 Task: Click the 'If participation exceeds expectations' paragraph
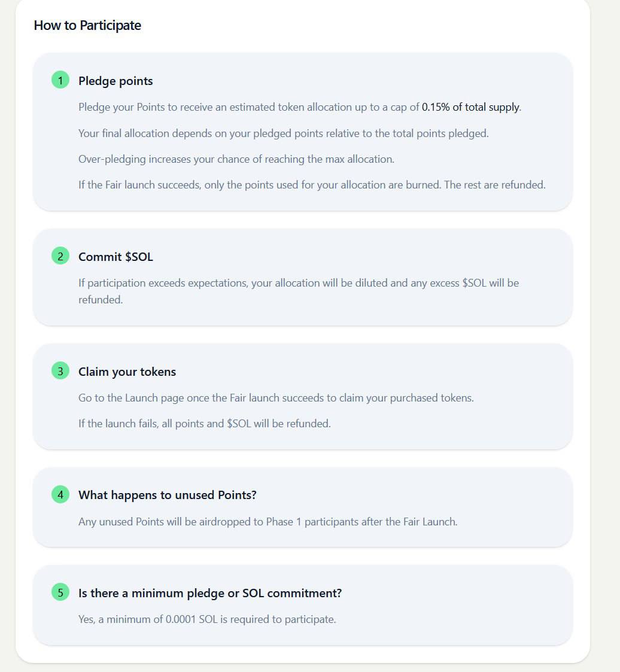click(299, 291)
